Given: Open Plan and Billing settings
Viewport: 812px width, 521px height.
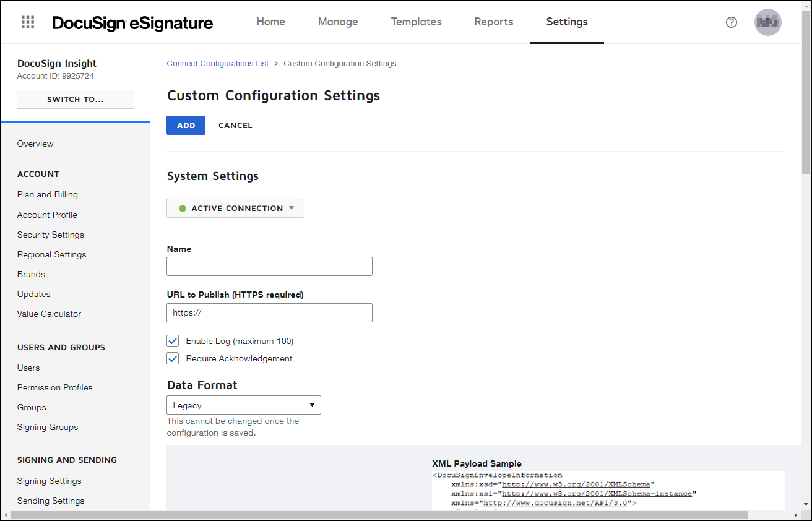Looking at the screenshot, I should tap(48, 194).
